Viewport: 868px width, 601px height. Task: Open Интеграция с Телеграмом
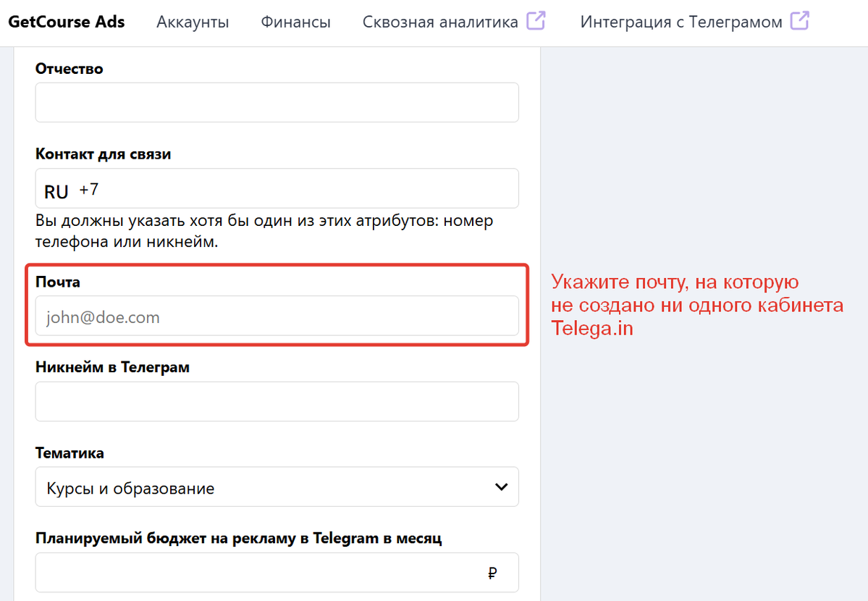click(x=681, y=22)
